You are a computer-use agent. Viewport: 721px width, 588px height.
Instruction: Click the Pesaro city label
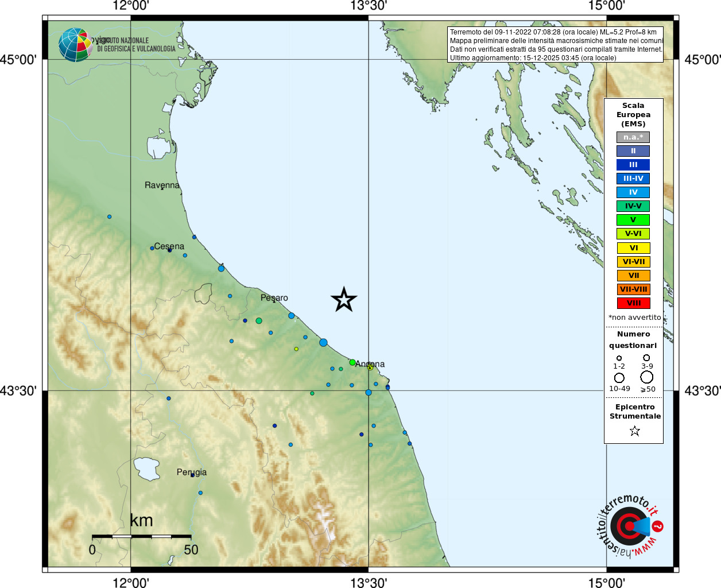pyautogui.click(x=274, y=297)
